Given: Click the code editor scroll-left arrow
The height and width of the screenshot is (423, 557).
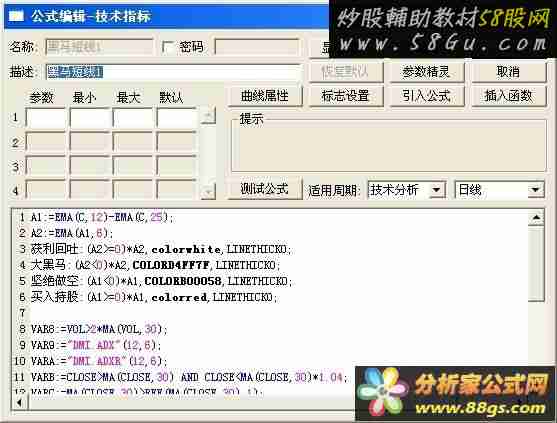Looking at the screenshot, I should coord(19,402).
